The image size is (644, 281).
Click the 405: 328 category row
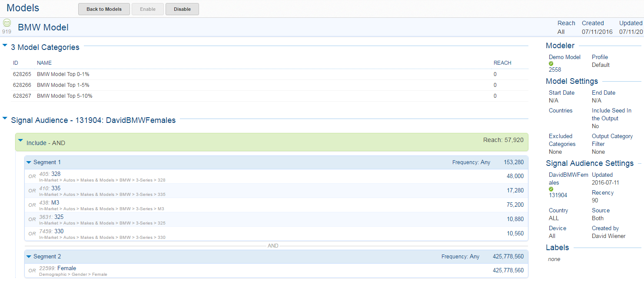pyautogui.click(x=276, y=176)
